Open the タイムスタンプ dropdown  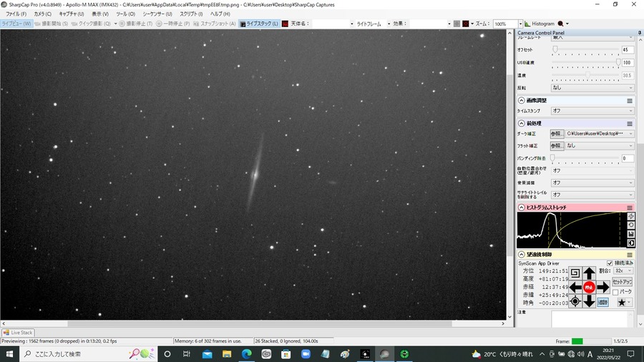[592, 111]
